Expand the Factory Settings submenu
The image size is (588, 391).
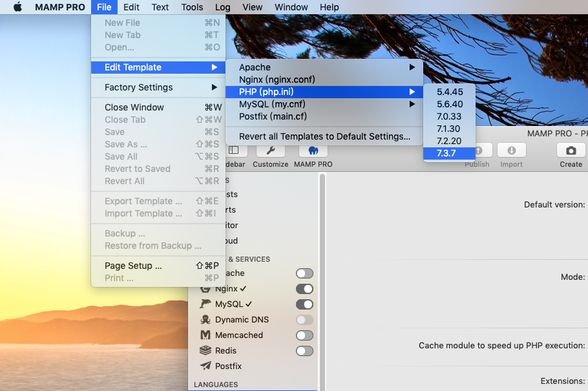point(158,87)
